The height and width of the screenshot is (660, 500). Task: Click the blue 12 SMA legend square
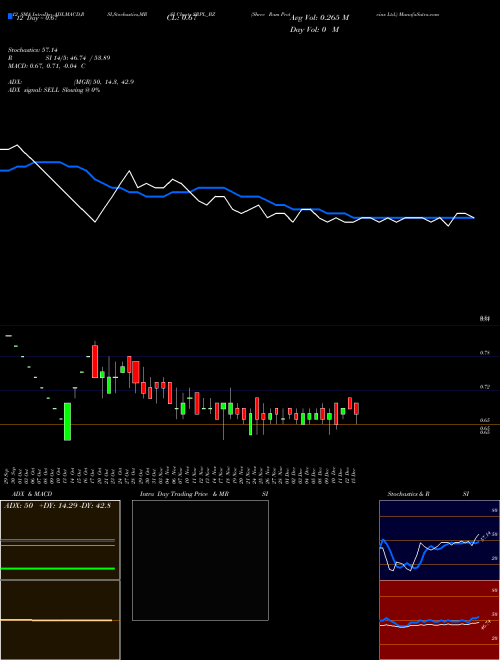click(x=10, y=16)
